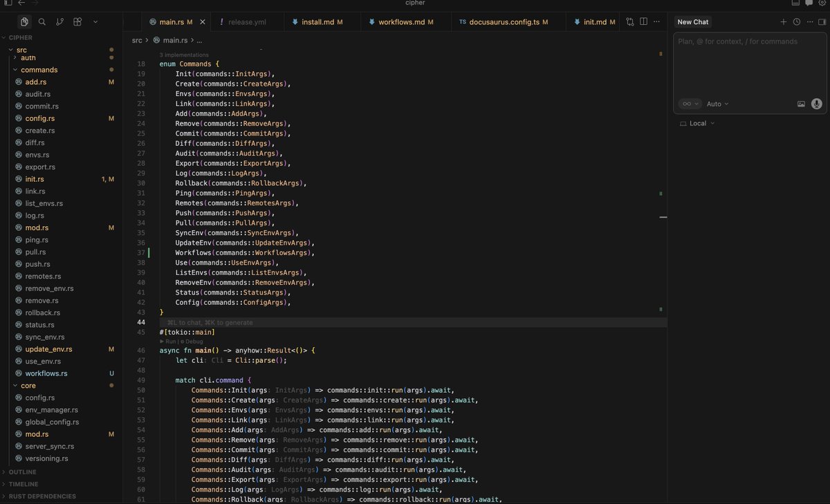Open update_env.rs in the file tree
This screenshot has height=504, width=830.
coord(48,349)
